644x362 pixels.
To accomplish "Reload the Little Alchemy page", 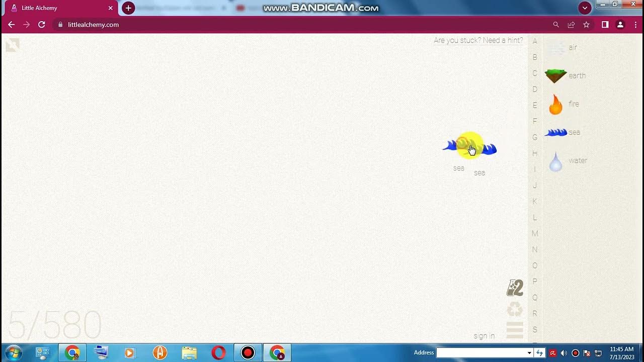I will click(42, 25).
